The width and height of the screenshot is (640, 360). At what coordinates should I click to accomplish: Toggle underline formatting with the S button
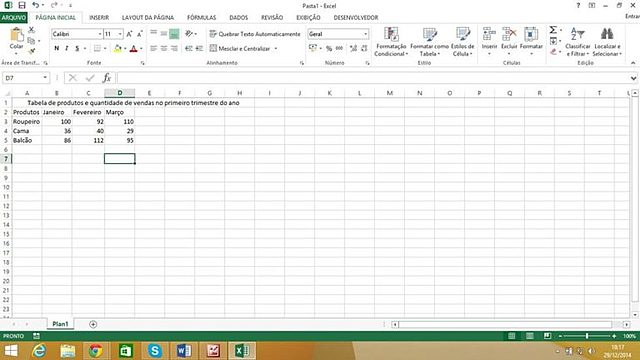point(77,49)
